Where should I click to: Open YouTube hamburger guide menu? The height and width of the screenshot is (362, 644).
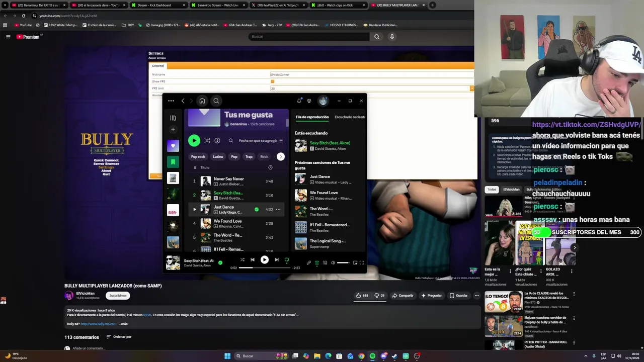[8, 37]
